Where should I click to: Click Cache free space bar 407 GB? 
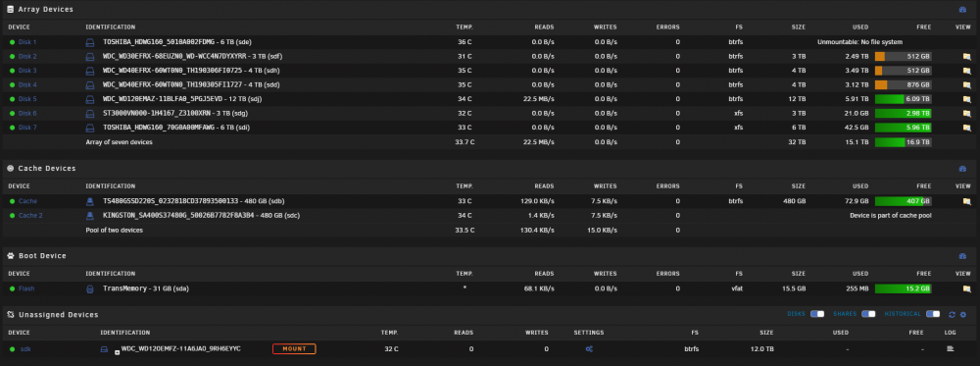(904, 201)
